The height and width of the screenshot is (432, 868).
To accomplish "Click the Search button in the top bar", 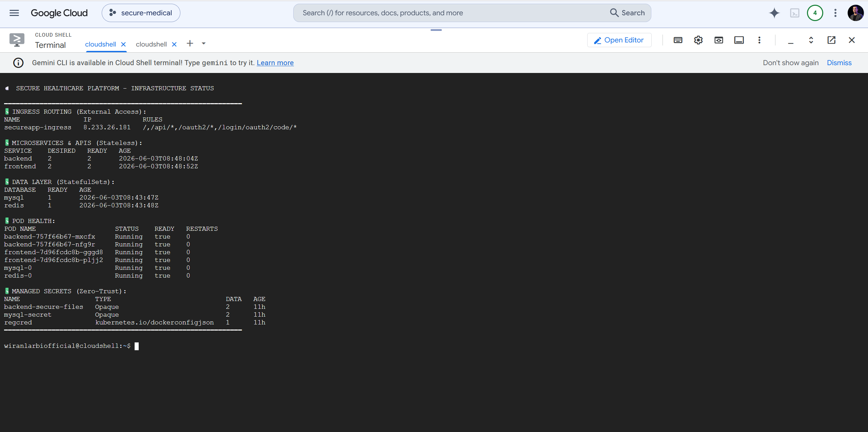I will tap(628, 13).
